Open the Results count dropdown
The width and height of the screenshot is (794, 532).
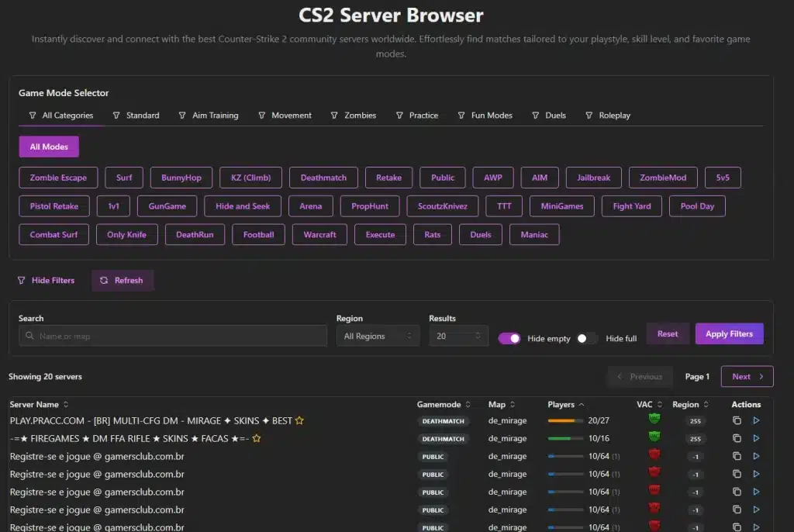[x=458, y=335]
